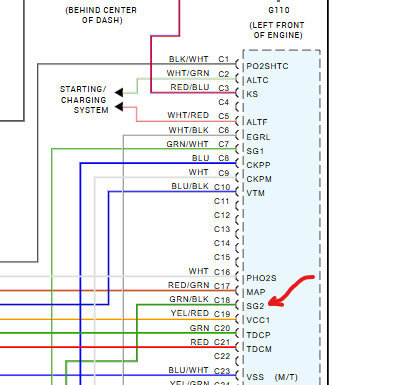Screen dimensions: 417x385
Task: Click the RED/BLU wire color label
Action: (190, 87)
